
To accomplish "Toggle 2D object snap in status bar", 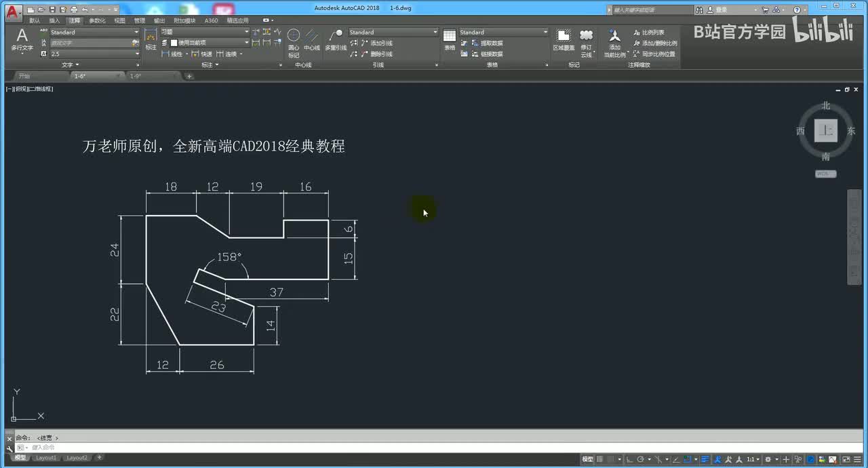I will (x=687, y=459).
